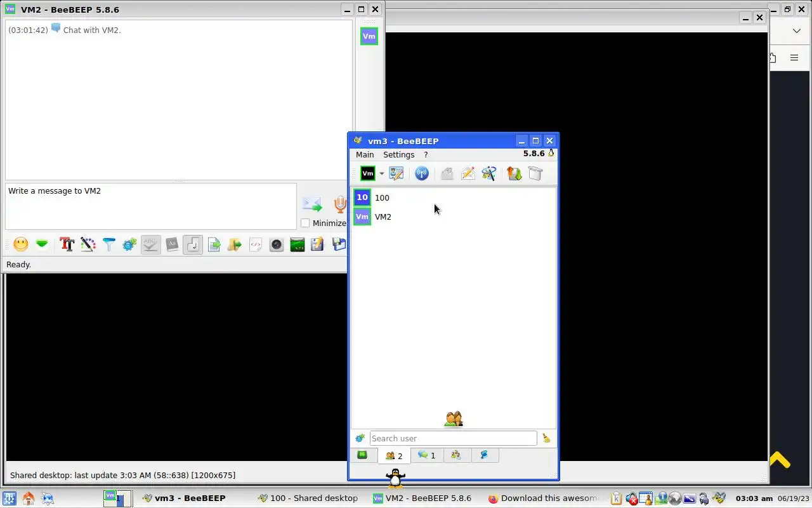Open the Settings menu in vm3 window
This screenshot has height=508, width=812.
pos(398,154)
